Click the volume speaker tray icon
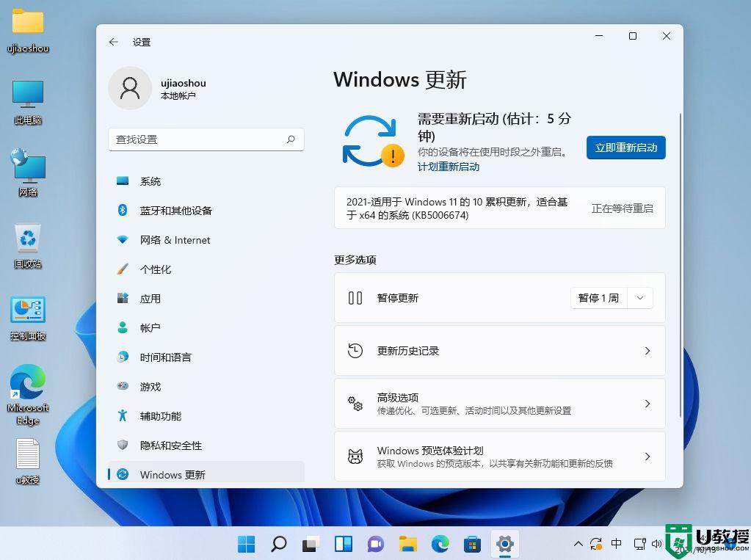 click(656, 544)
